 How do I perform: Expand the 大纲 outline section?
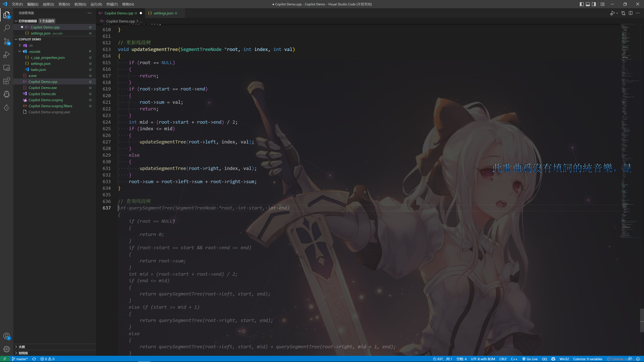coord(22,347)
